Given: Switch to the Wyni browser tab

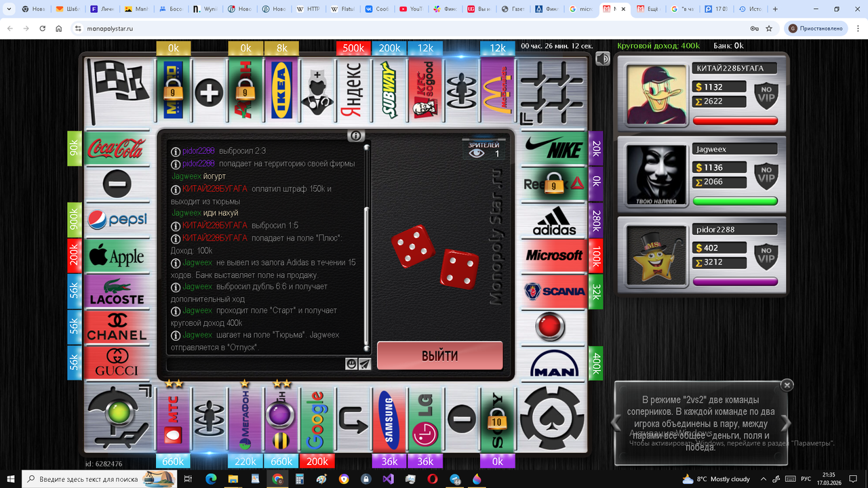Looking at the screenshot, I should click(205, 9).
